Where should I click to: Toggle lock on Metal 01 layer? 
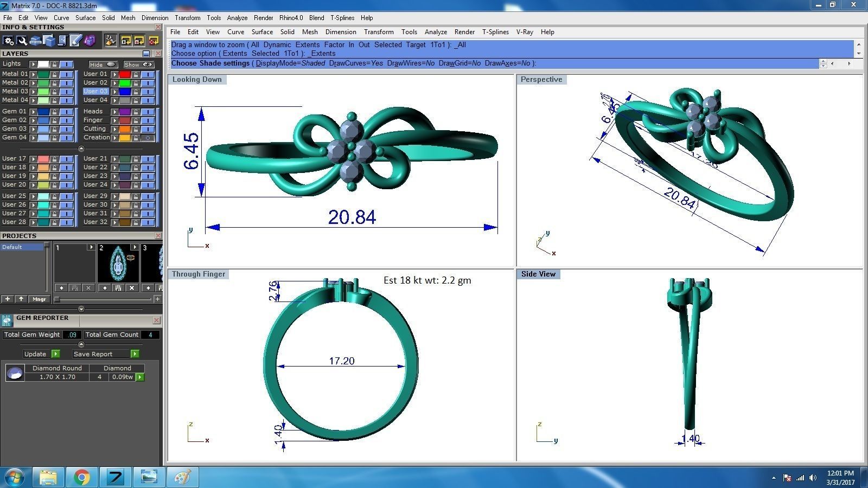click(54, 74)
